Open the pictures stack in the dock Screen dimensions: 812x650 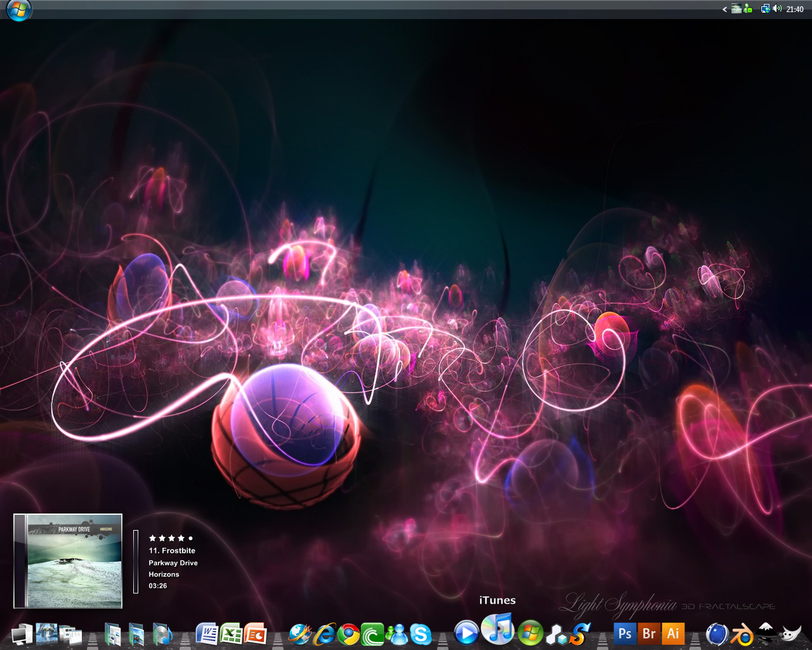47,634
